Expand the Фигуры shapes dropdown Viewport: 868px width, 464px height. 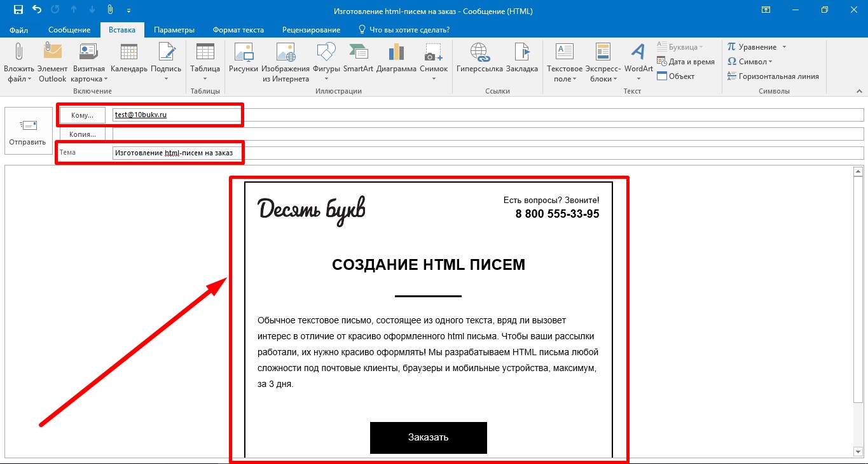[x=326, y=62]
